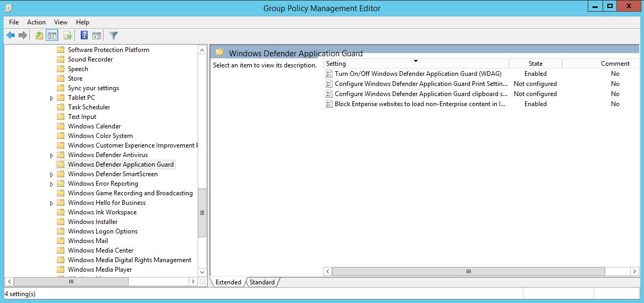Select Windows Media Player tree item

click(100, 270)
